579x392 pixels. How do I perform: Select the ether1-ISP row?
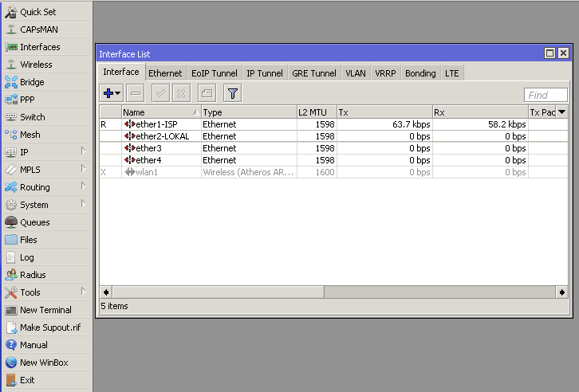(x=333, y=124)
